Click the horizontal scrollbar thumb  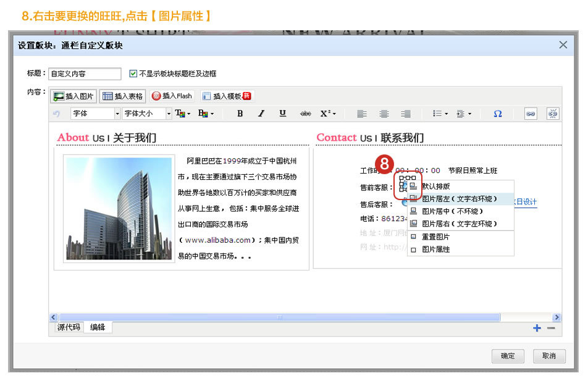[x=279, y=317]
